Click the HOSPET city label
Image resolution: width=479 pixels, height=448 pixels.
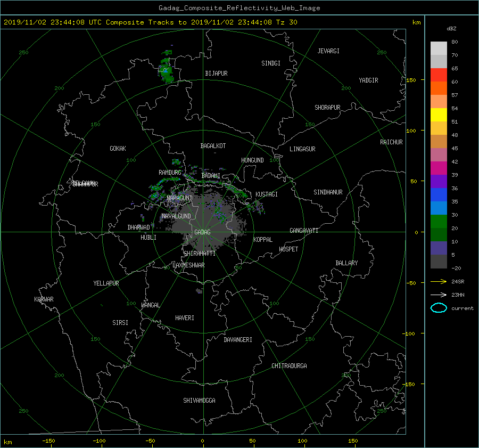coord(288,249)
